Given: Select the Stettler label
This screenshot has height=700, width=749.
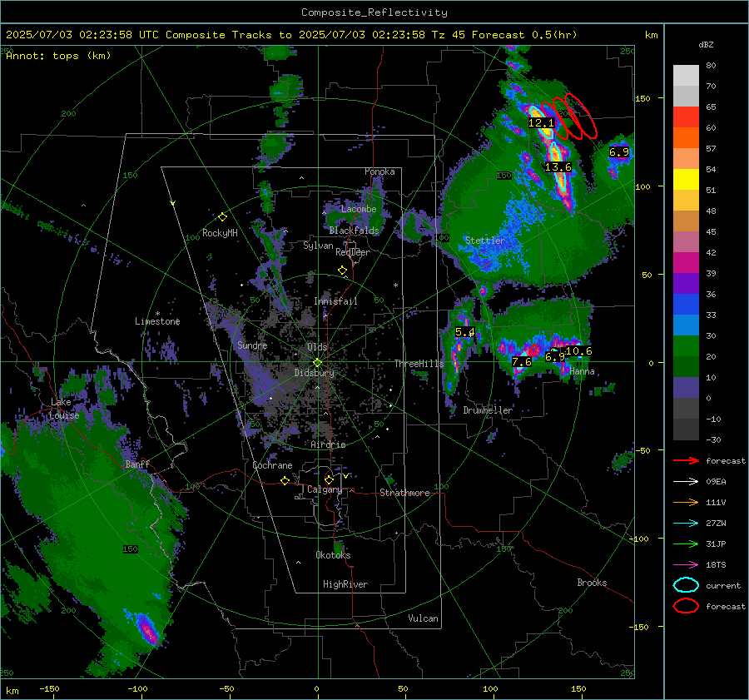Looking at the screenshot, I should tap(485, 241).
